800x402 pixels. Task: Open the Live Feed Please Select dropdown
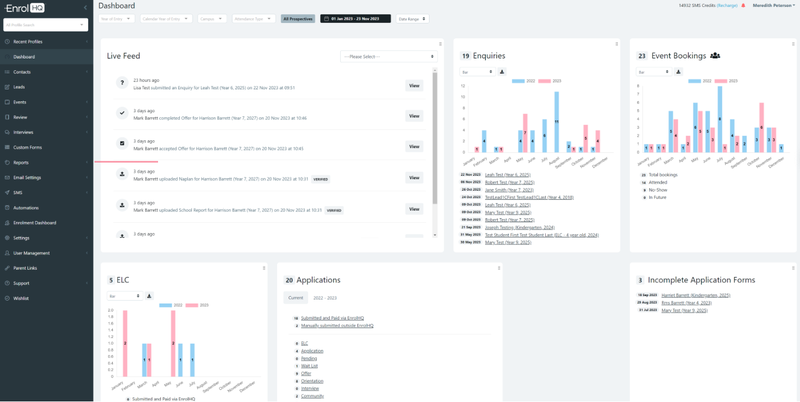385,56
